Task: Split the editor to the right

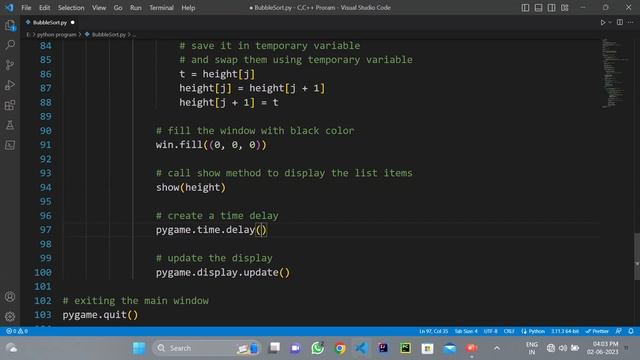Action: [x=620, y=22]
